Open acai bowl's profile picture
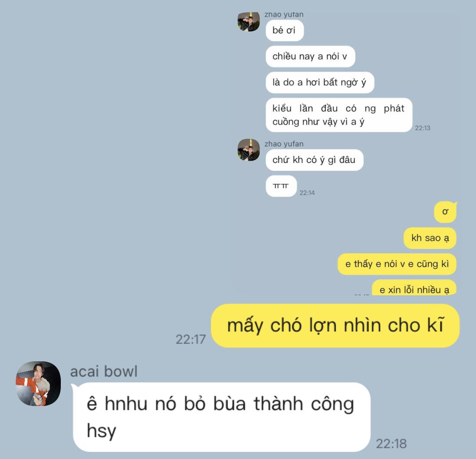The width and height of the screenshot is (476, 459). pyautogui.click(x=38, y=384)
